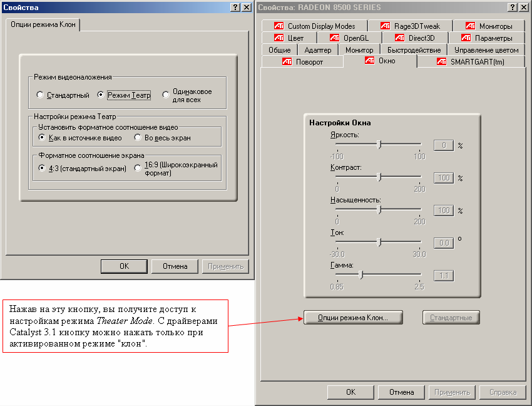The height and width of the screenshot is (406, 532).
Task: Click the Контраст value field
Action: [x=444, y=178]
